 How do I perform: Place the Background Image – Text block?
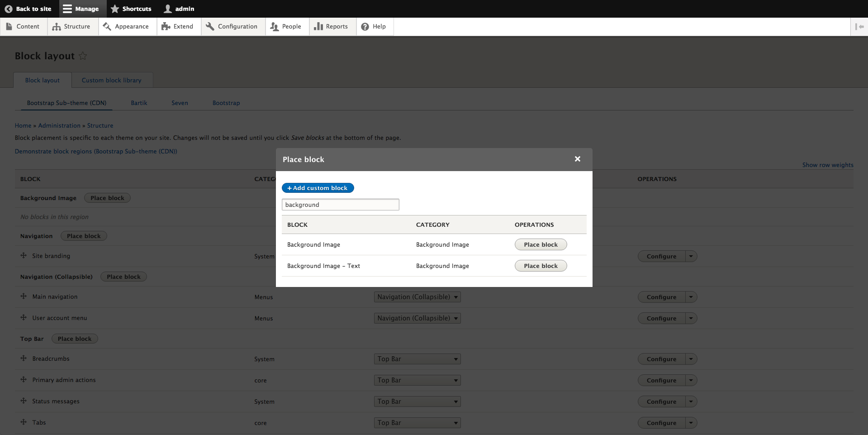(x=541, y=266)
